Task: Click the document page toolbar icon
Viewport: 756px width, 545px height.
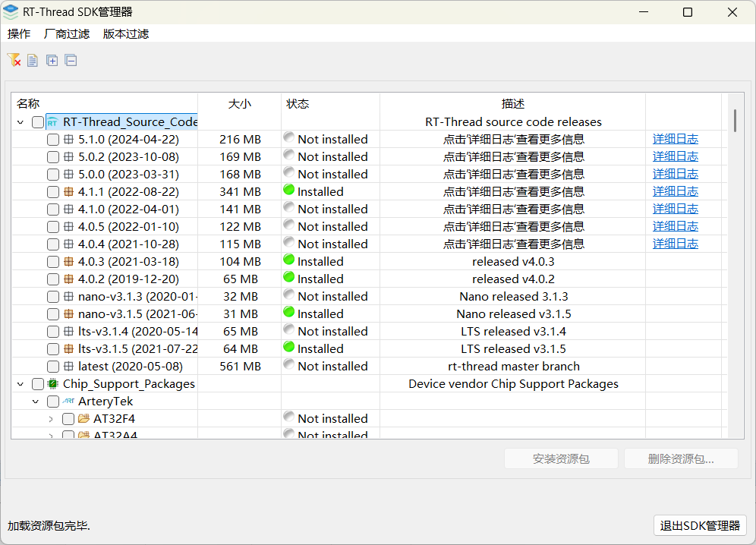Action: [33, 60]
